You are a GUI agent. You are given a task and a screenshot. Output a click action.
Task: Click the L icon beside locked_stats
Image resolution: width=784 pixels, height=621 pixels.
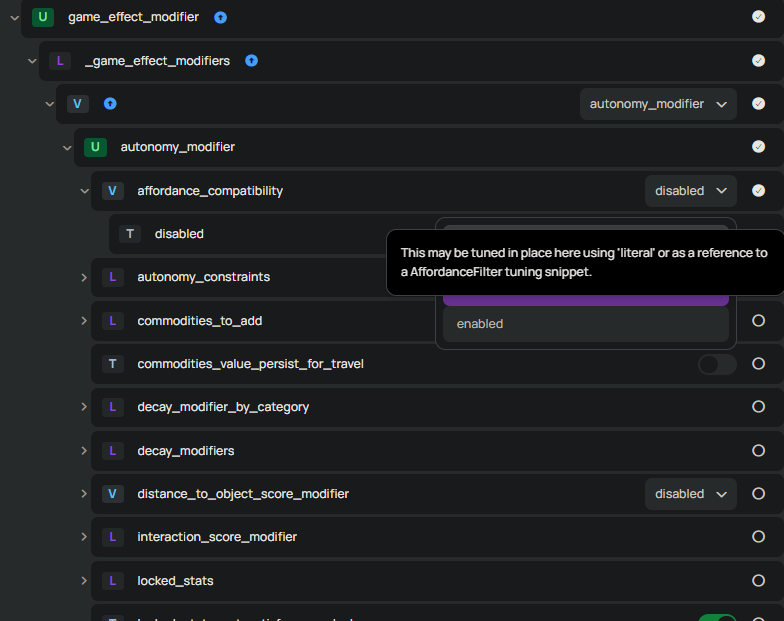coord(112,581)
